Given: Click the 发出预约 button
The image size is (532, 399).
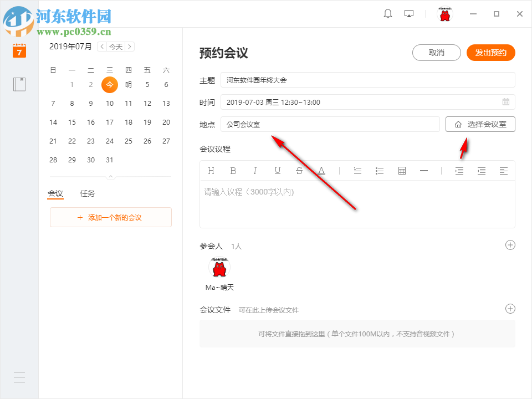Looking at the screenshot, I should point(490,53).
